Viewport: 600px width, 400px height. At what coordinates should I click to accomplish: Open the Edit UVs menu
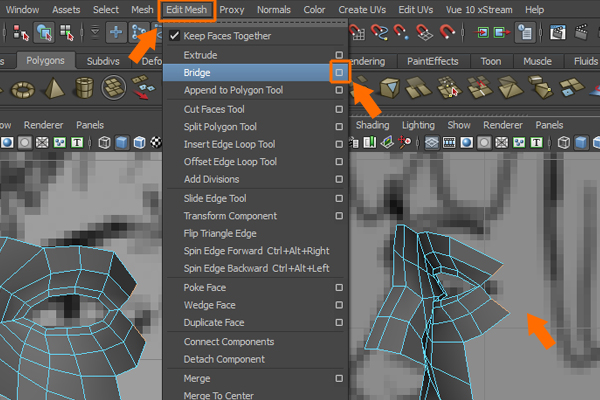[416, 10]
